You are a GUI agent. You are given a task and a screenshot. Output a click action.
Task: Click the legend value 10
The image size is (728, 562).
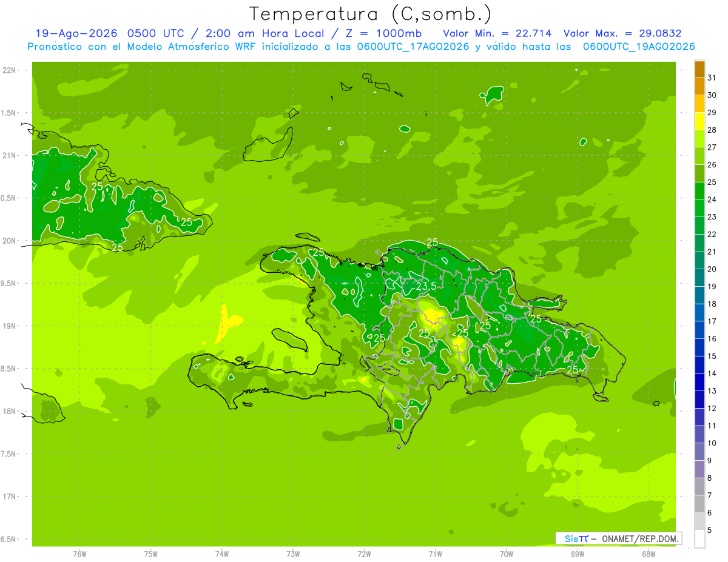click(712, 443)
